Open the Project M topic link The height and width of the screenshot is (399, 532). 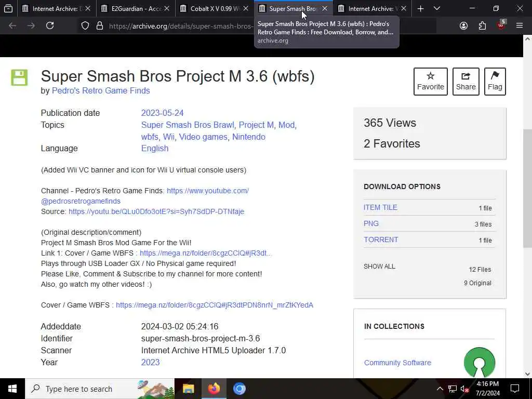click(x=256, y=125)
